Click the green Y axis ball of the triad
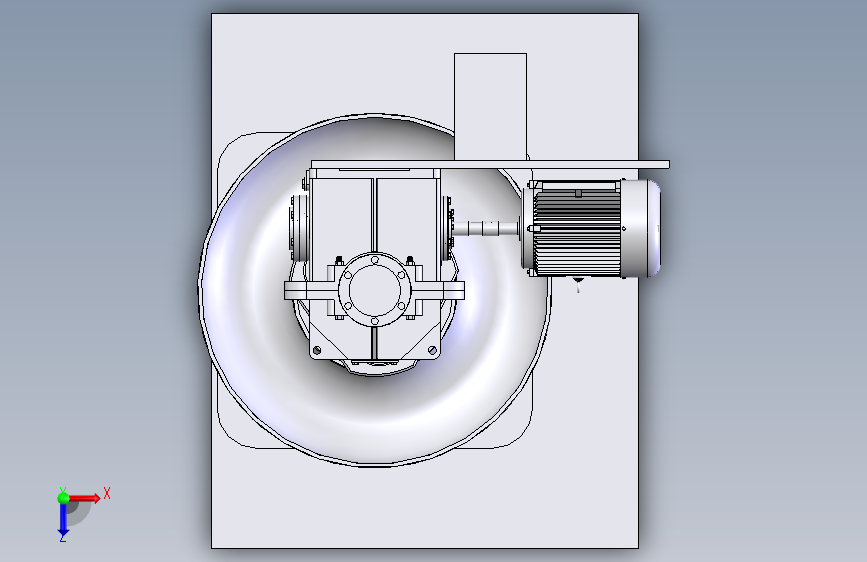The image size is (867, 562). pos(64,498)
